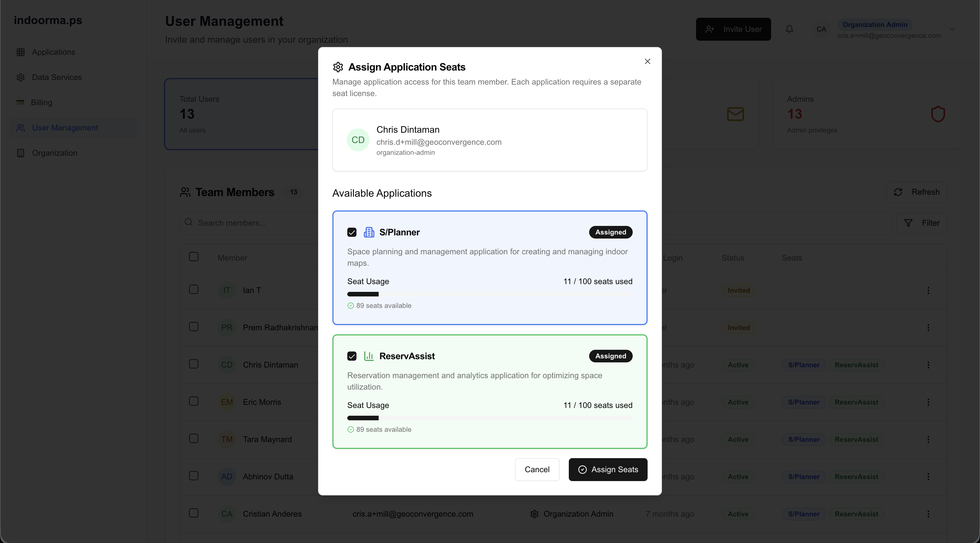Click the S/Planner seat usage bar
The width and height of the screenshot is (980, 543).
click(x=490, y=294)
